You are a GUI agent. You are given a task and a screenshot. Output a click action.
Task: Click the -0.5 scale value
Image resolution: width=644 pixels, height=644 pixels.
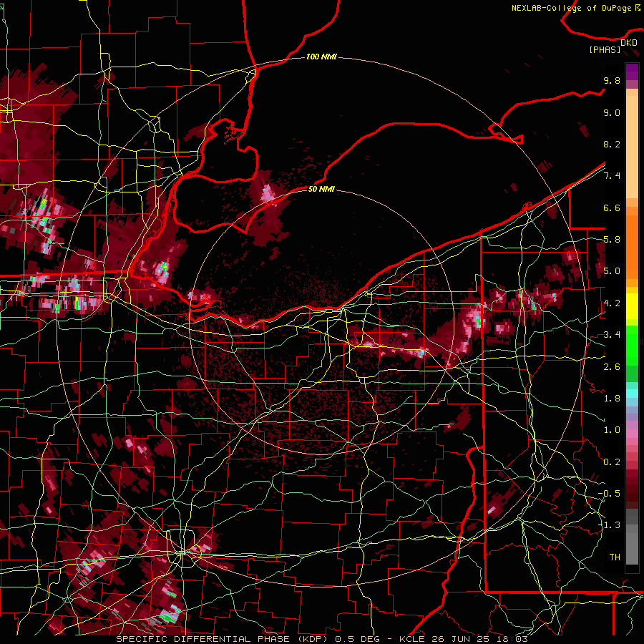point(609,494)
